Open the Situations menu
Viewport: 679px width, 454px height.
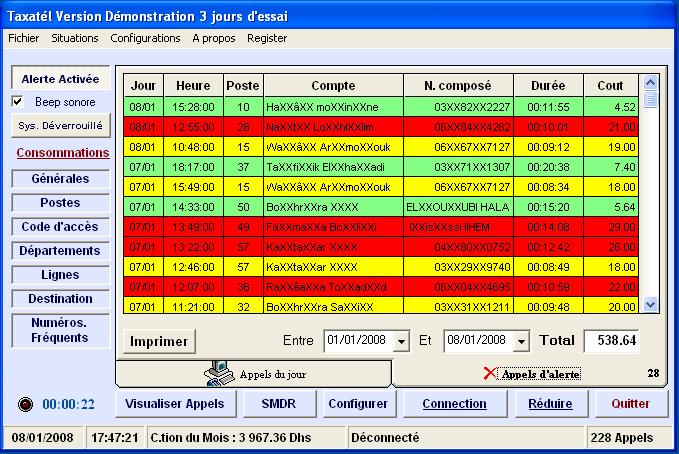click(x=75, y=38)
